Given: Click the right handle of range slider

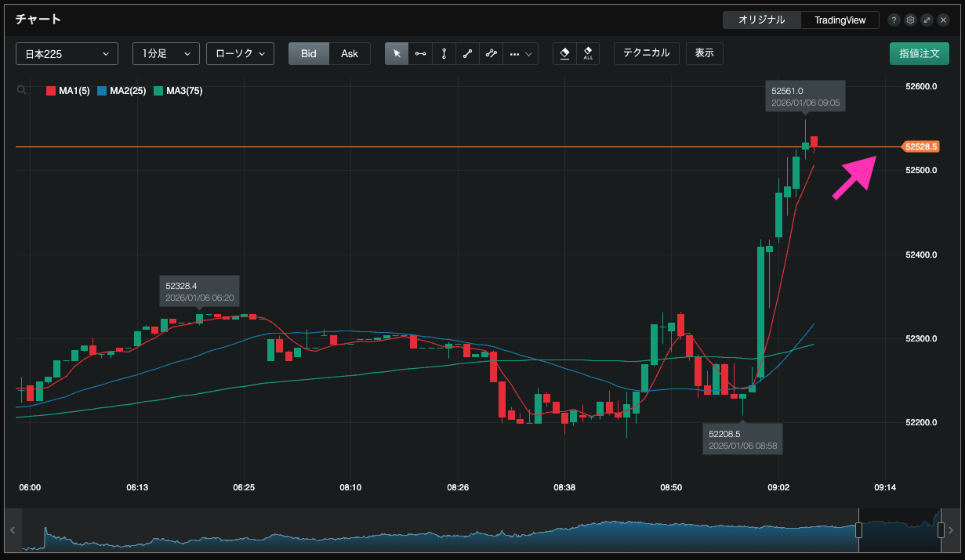Looking at the screenshot, I should (x=941, y=530).
